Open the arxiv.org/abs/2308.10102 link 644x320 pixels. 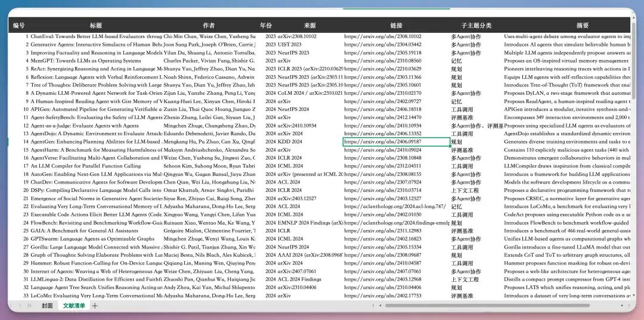[x=383, y=36]
